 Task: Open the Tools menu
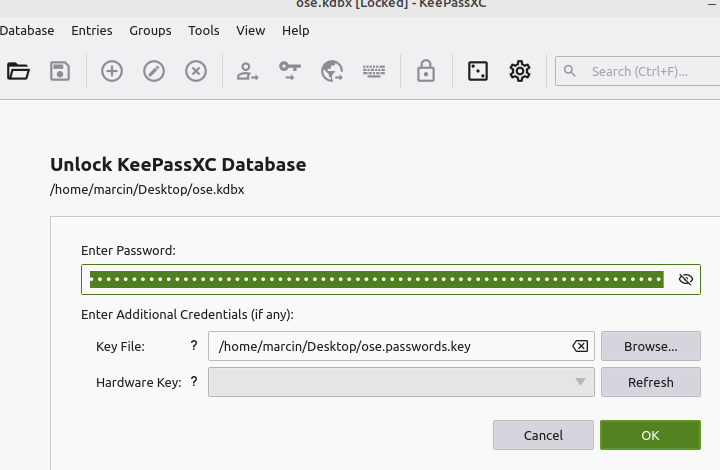(x=204, y=30)
